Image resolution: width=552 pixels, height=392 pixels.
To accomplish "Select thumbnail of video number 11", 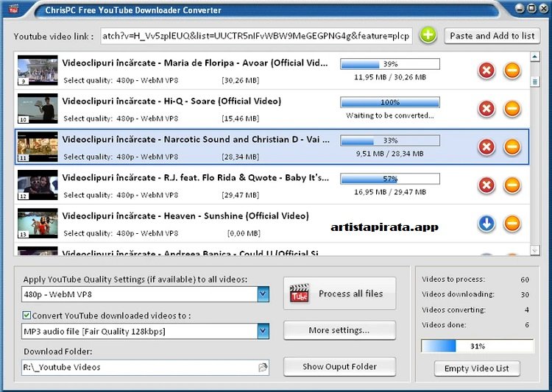I will [x=38, y=147].
